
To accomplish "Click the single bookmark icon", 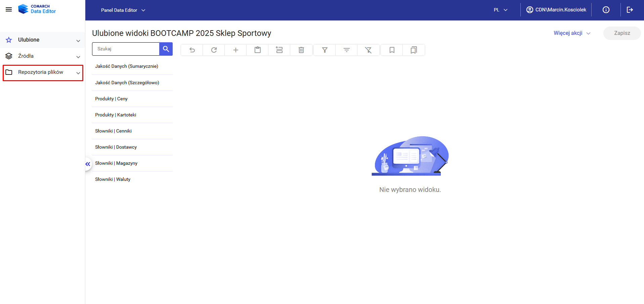I will coord(392,50).
